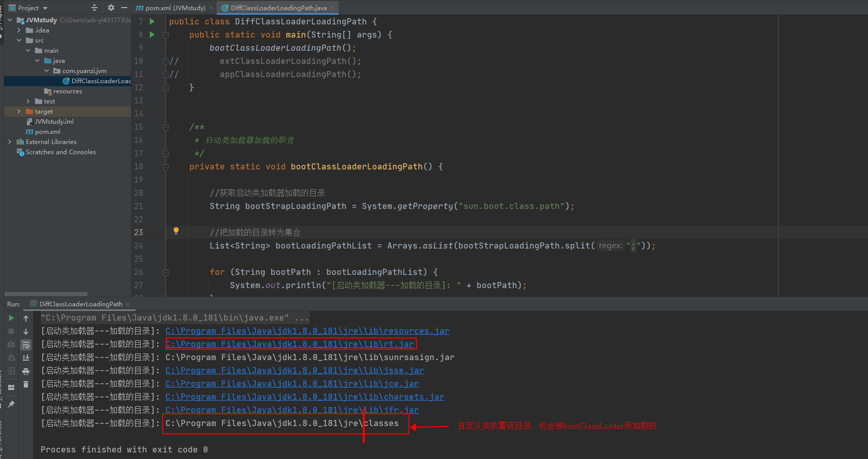
Task: Fold the main method at line 8
Action: (x=165, y=35)
